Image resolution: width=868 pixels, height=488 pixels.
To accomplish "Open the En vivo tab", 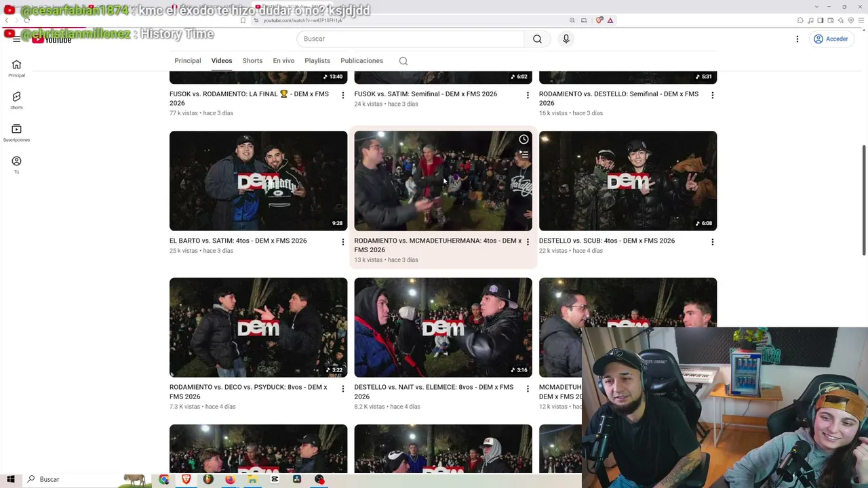I will (x=283, y=61).
